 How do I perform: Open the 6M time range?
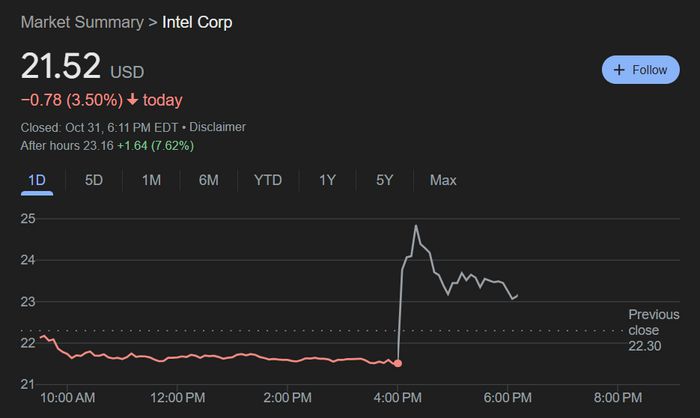pyautogui.click(x=208, y=180)
